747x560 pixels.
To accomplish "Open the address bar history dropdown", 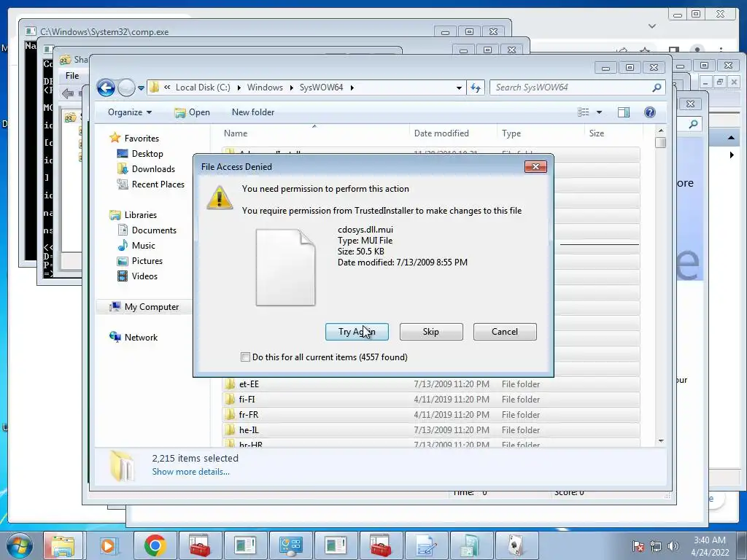I will point(459,87).
